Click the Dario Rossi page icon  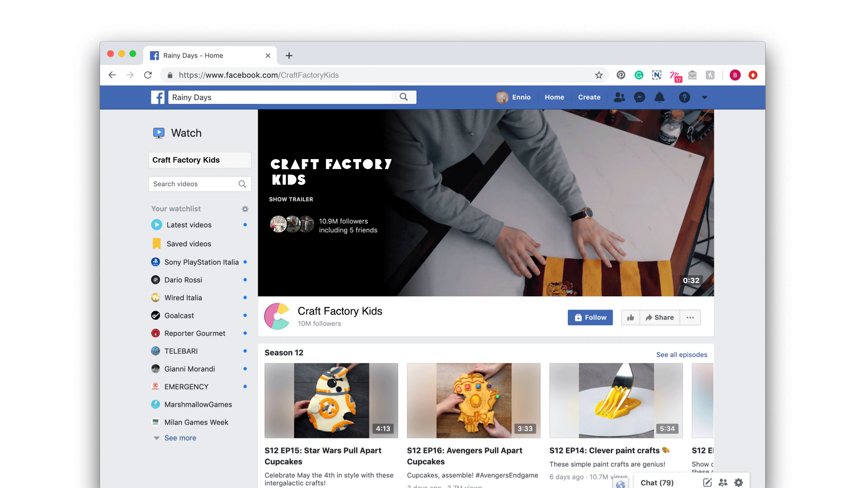coord(156,280)
